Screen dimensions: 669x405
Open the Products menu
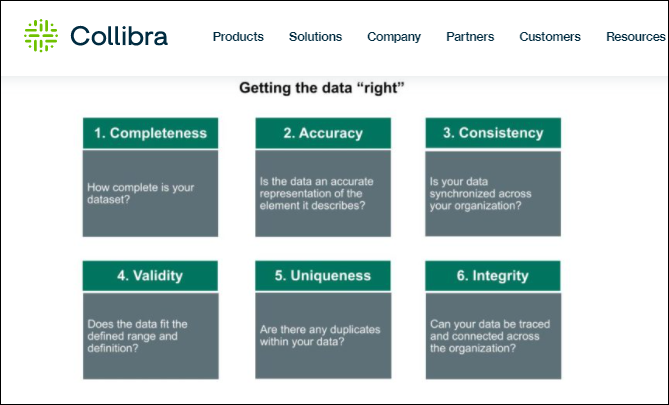click(238, 37)
